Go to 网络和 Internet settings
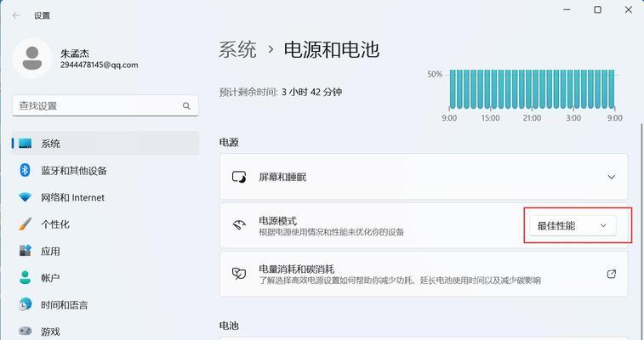The height and width of the screenshot is (340, 644). [x=105, y=198]
